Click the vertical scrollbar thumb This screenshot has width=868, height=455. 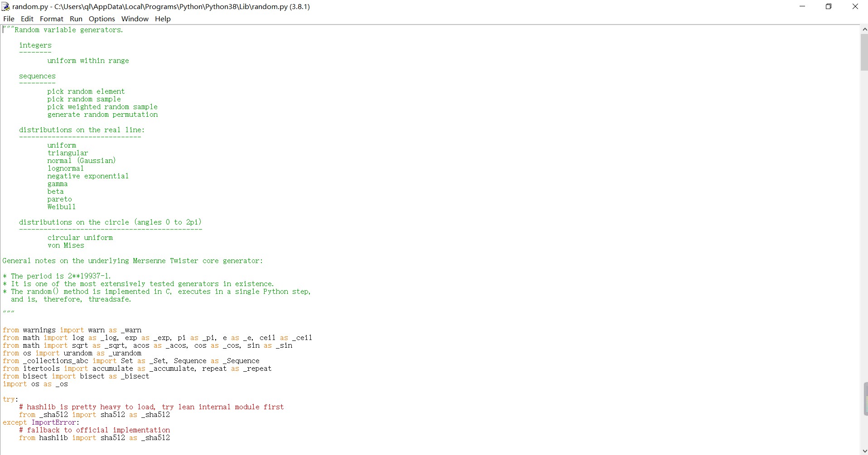pyautogui.click(x=864, y=52)
